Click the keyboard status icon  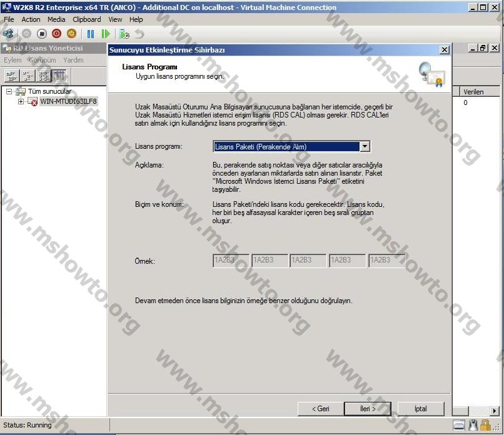click(459, 426)
